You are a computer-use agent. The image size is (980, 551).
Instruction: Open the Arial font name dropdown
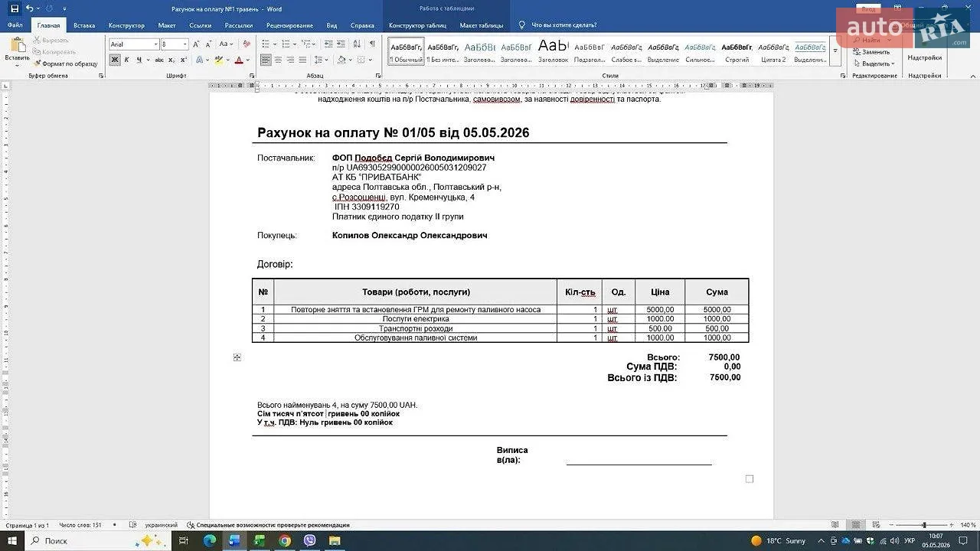pos(155,44)
